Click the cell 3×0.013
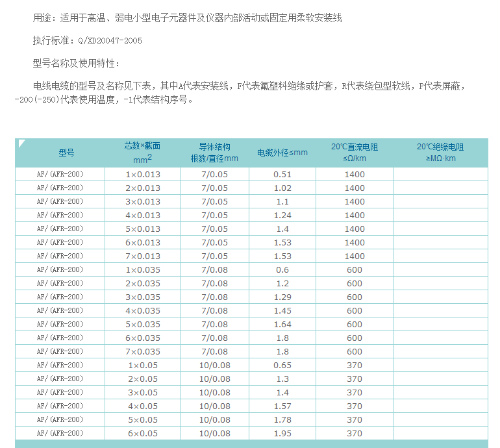The height and width of the screenshot is (448, 500). tap(143, 202)
